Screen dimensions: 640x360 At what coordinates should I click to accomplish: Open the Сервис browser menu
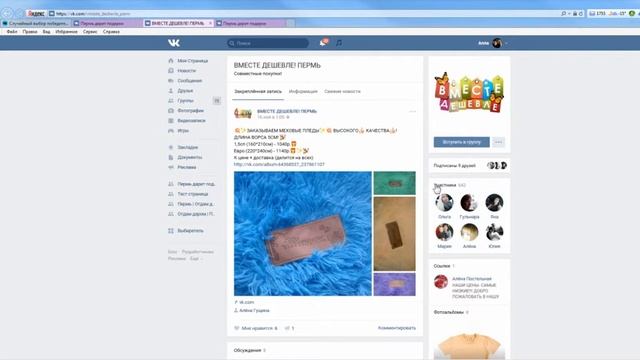click(90, 31)
